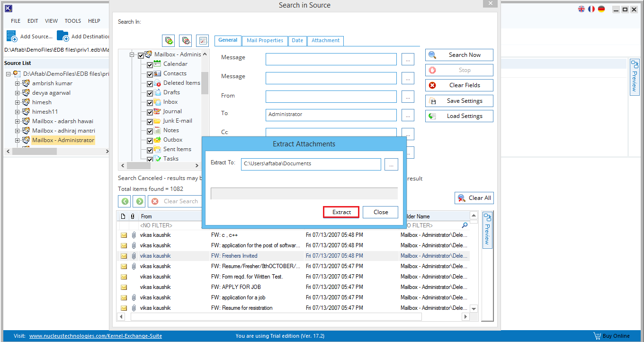This screenshot has width=644, height=342.
Task: Expand ambrish kumar in Source List
Action: coord(17,83)
